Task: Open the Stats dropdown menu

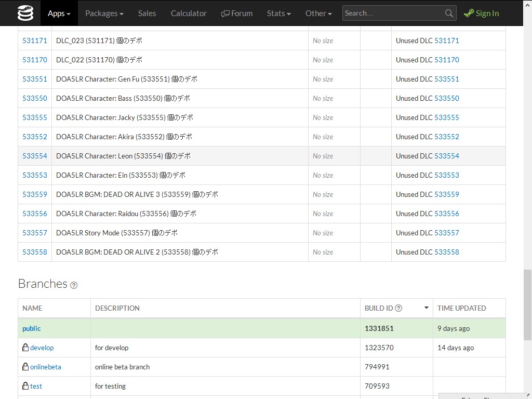Action: (278, 14)
